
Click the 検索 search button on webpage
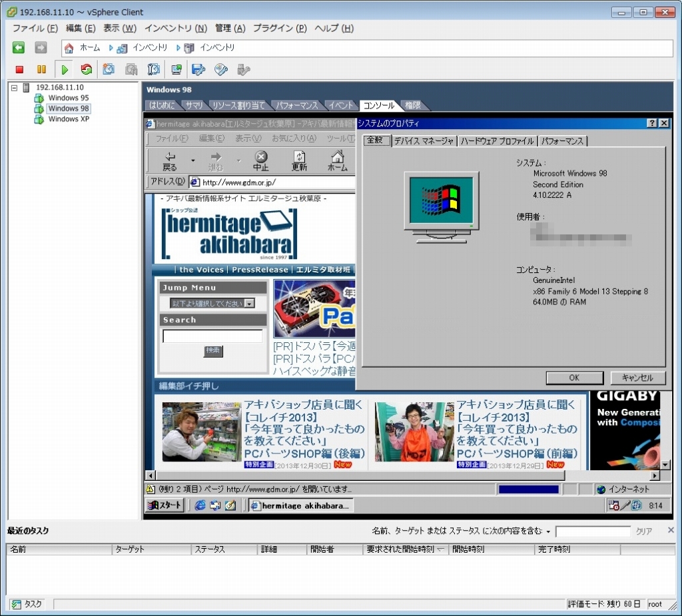coord(213,351)
